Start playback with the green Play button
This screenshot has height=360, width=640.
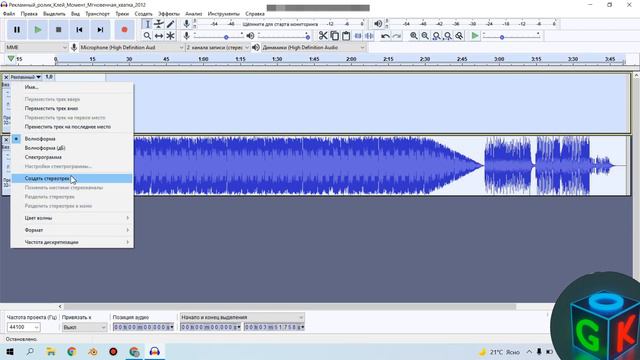point(38,30)
